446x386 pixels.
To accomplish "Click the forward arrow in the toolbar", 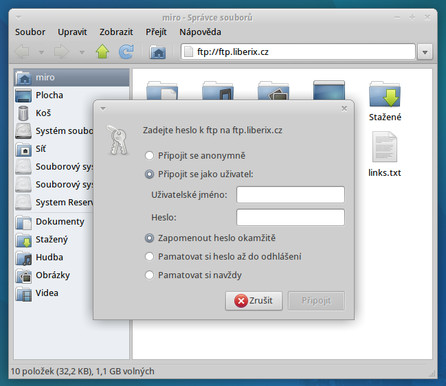I will [62, 52].
